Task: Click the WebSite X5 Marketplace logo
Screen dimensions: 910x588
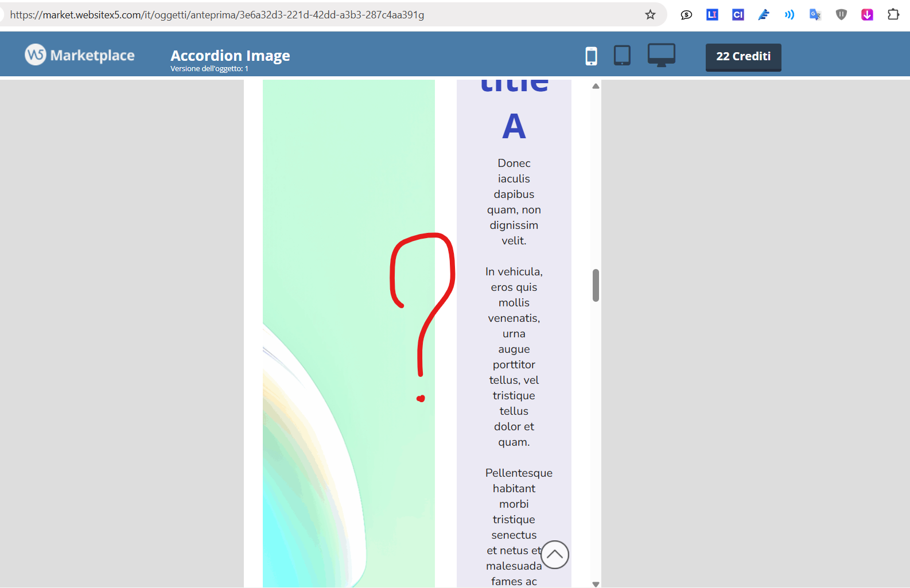Action: [80, 55]
